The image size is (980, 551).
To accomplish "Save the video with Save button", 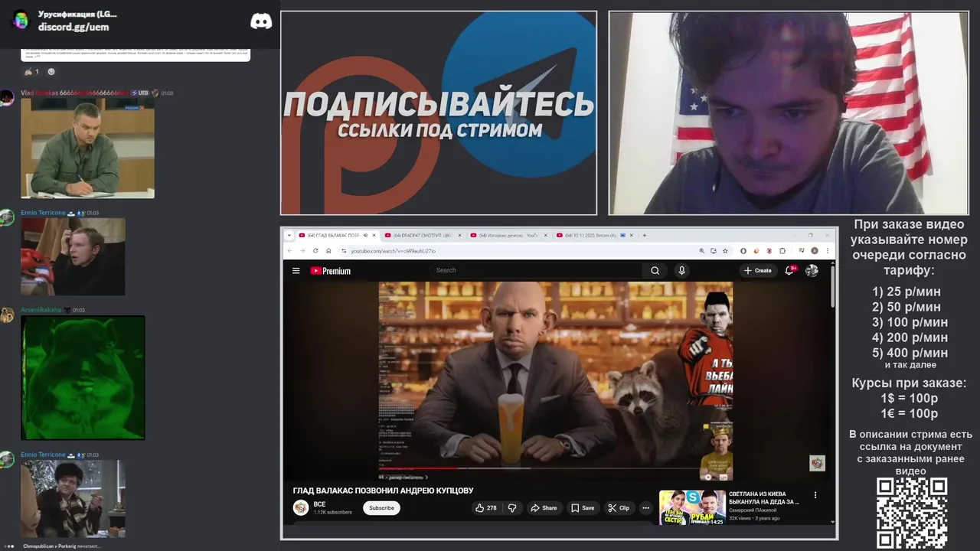I will 582,507.
